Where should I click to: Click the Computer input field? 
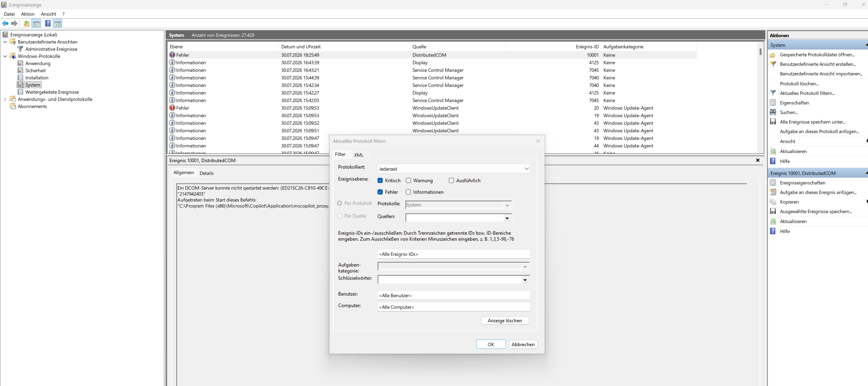coord(454,307)
